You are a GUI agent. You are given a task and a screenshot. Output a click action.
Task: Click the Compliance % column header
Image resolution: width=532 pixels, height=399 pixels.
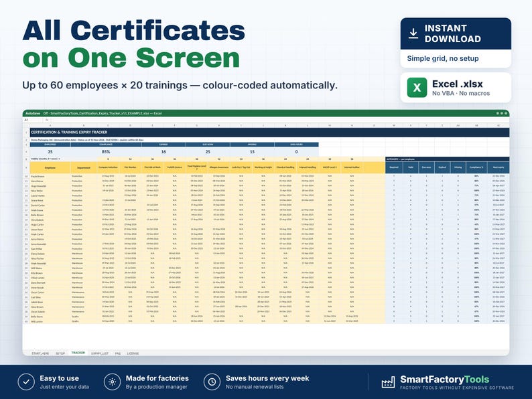[x=476, y=167]
